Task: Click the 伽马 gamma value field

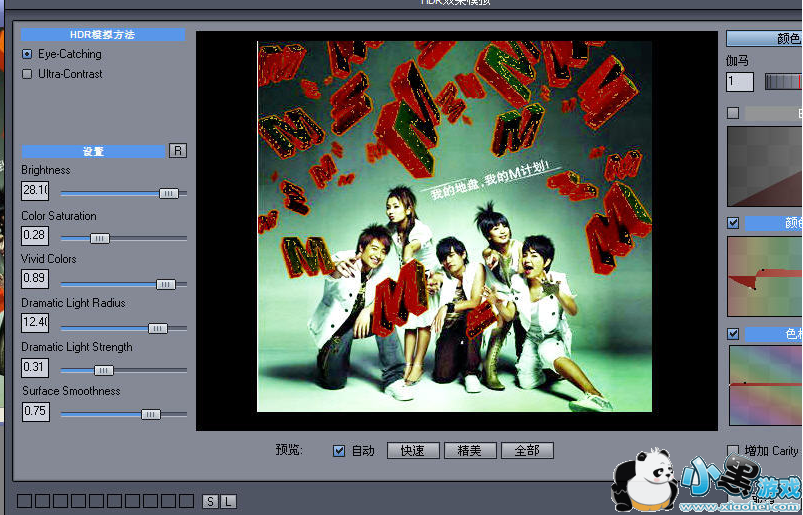Action: [x=739, y=81]
